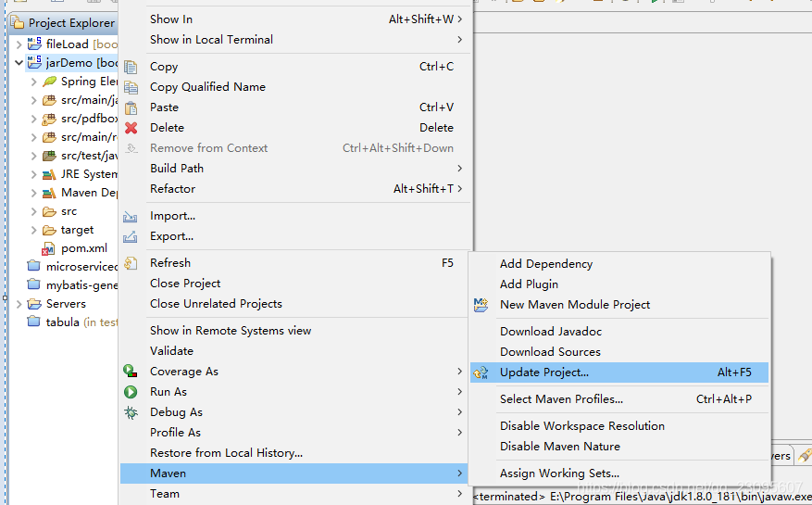This screenshot has height=505, width=812.
Task: Click the Servers folder icon
Action: 34,304
